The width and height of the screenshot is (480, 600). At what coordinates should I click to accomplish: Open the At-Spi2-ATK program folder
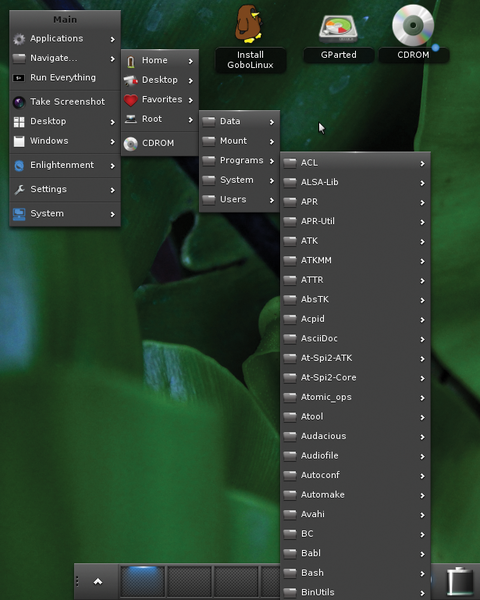point(355,358)
